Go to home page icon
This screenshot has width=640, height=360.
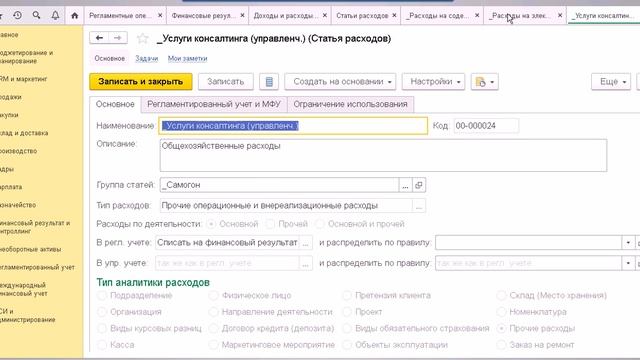[74, 16]
